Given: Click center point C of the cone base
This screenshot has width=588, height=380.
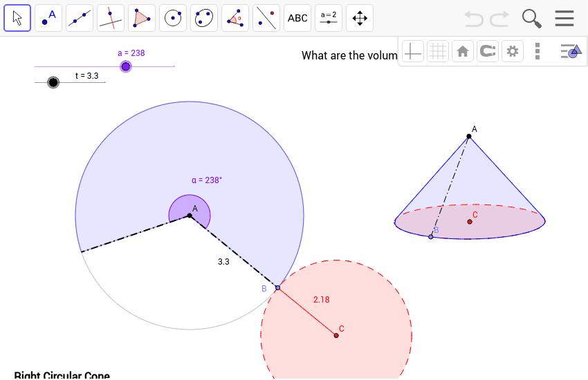Looking at the screenshot, I should [470, 222].
